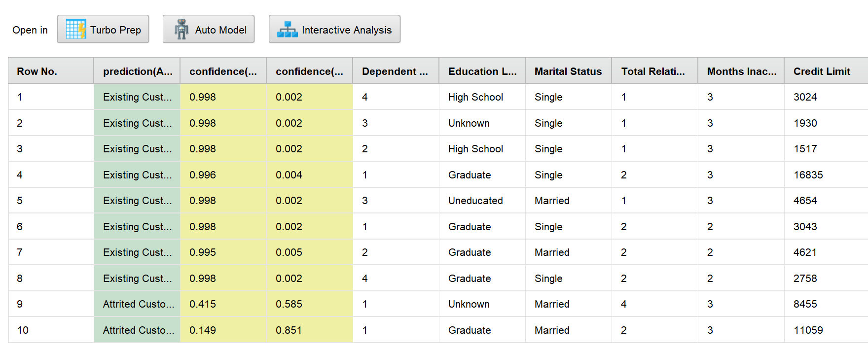Click Married status in row 9

[569, 304]
